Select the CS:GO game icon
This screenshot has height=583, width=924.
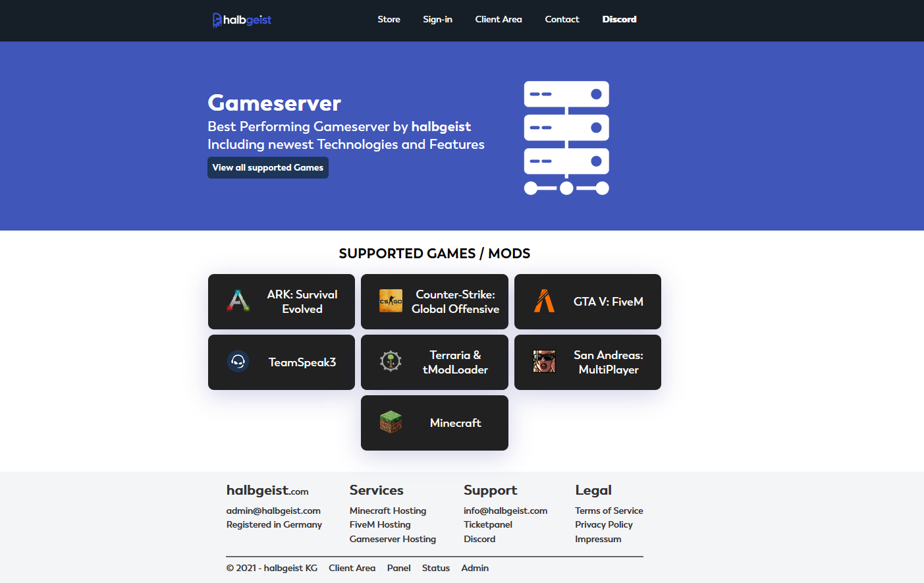tap(390, 301)
